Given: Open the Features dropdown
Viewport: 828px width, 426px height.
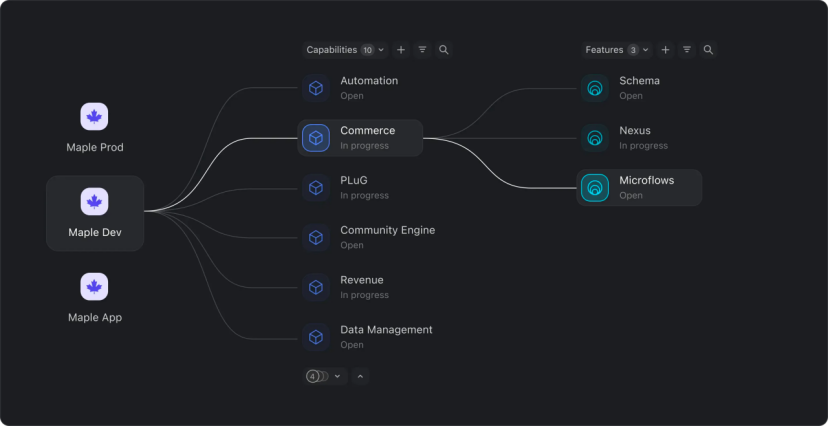Looking at the screenshot, I should click(617, 50).
